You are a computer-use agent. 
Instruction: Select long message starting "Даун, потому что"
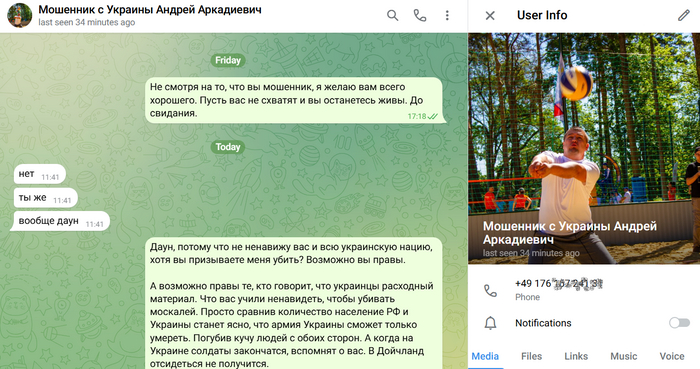(x=294, y=303)
